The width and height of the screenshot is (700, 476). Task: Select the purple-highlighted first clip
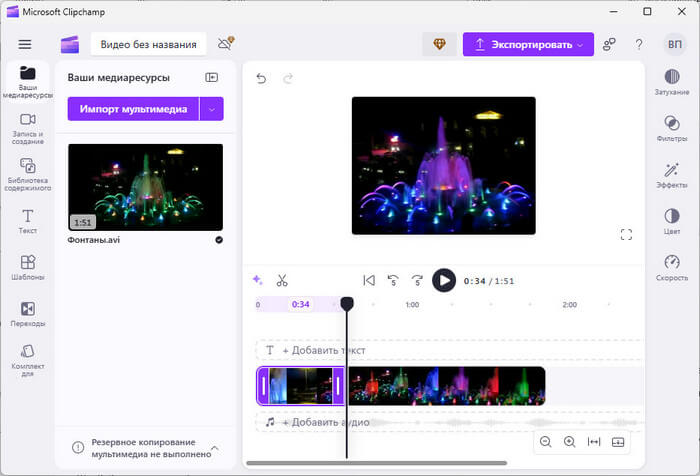[300, 386]
